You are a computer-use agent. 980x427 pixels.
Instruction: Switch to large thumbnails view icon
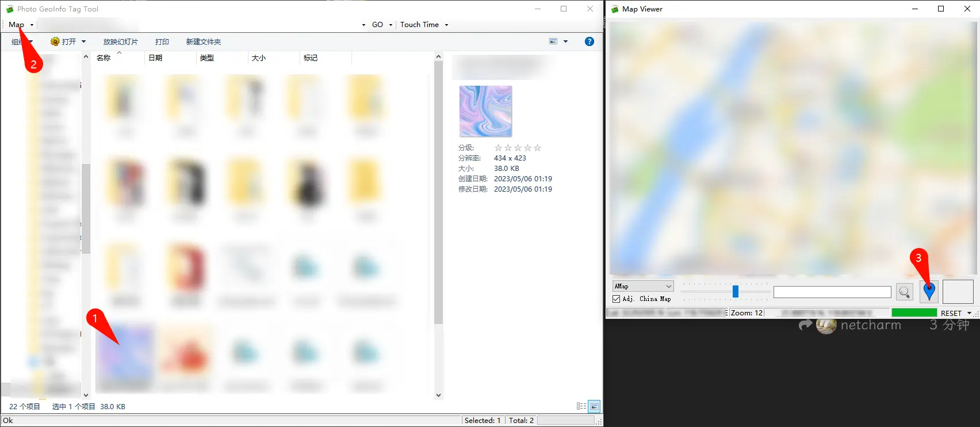pos(594,406)
